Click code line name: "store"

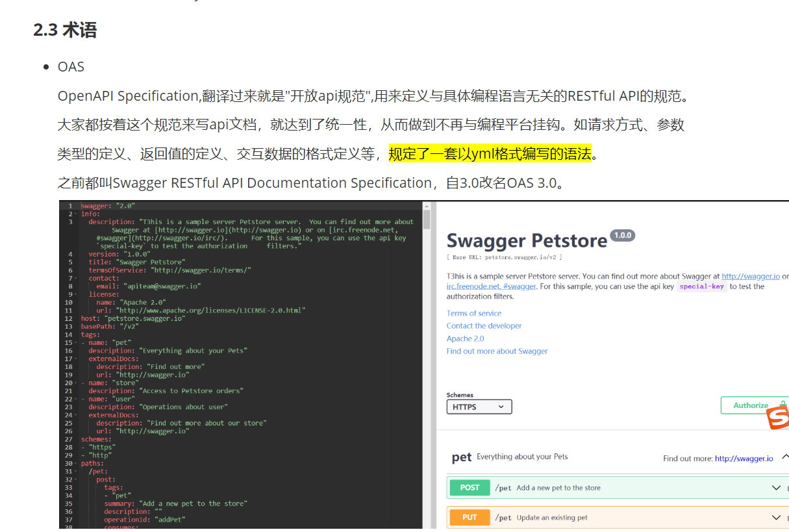(109, 383)
